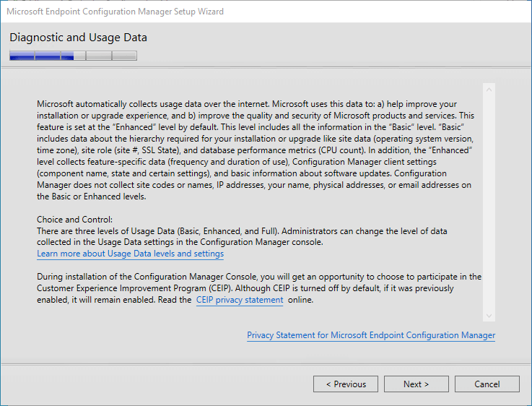This screenshot has width=532, height=406.
Task: Click the scrollbar up arrow in text pane
Action: coord(489,90)
